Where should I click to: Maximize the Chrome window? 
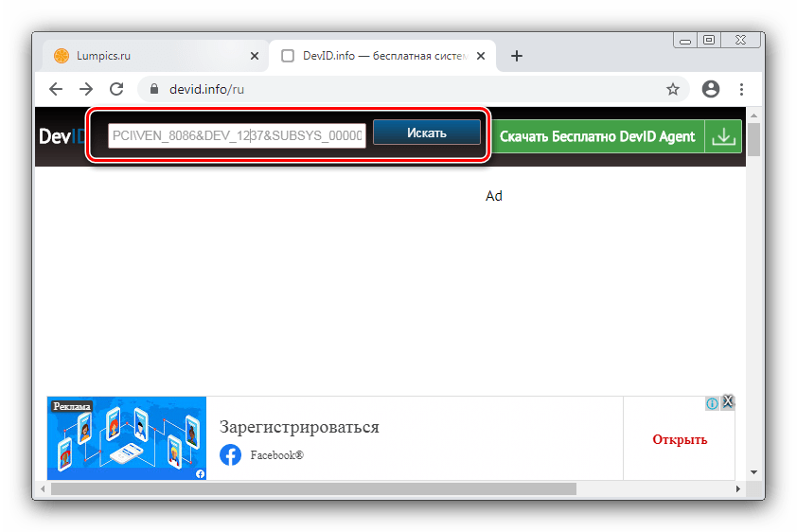pyautogui.click(x=709, y=40)
